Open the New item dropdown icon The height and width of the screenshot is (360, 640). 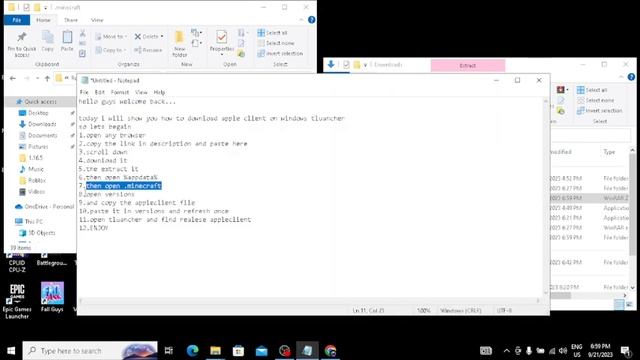click(x=197, y=33)
